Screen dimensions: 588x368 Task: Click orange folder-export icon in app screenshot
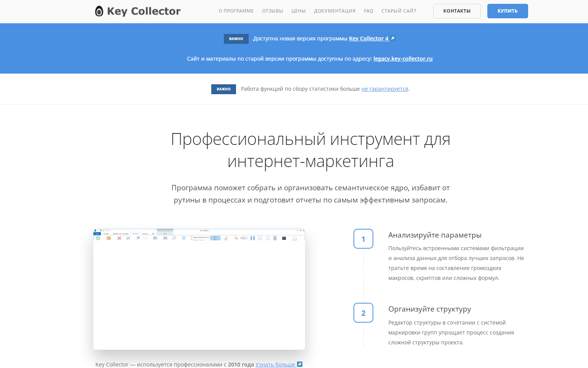[109, 238]
